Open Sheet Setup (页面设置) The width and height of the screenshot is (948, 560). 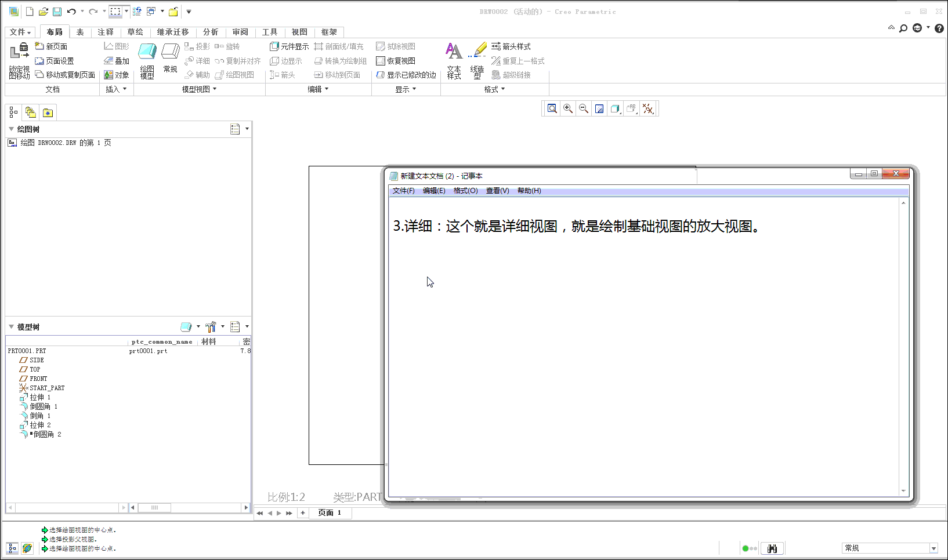pos(55,61)
